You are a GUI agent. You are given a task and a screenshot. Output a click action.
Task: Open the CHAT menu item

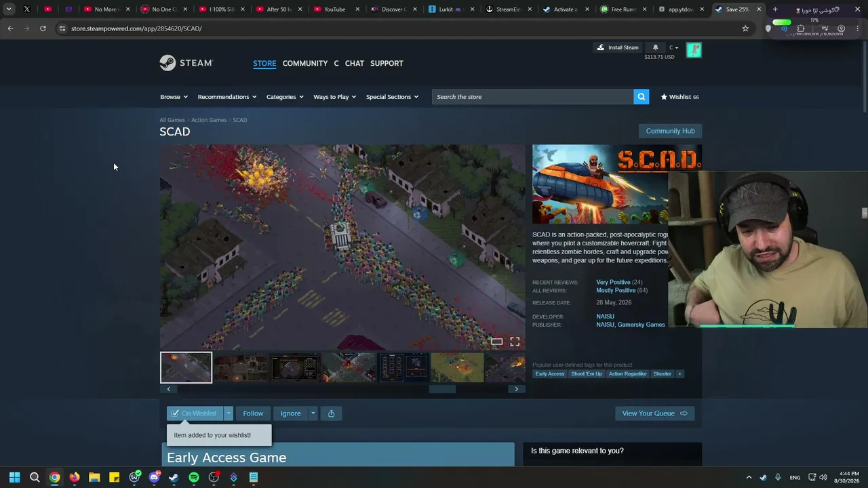[x=355, y=63]
